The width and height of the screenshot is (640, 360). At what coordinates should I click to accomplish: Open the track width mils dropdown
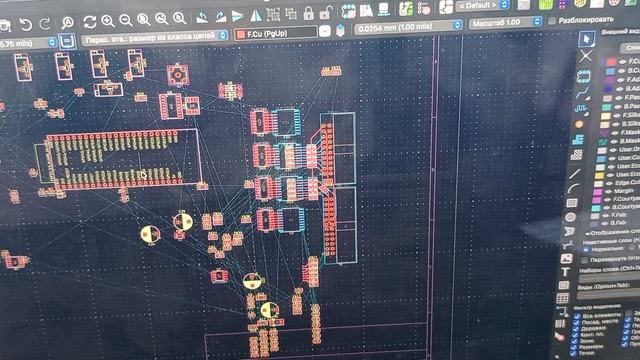28,43
